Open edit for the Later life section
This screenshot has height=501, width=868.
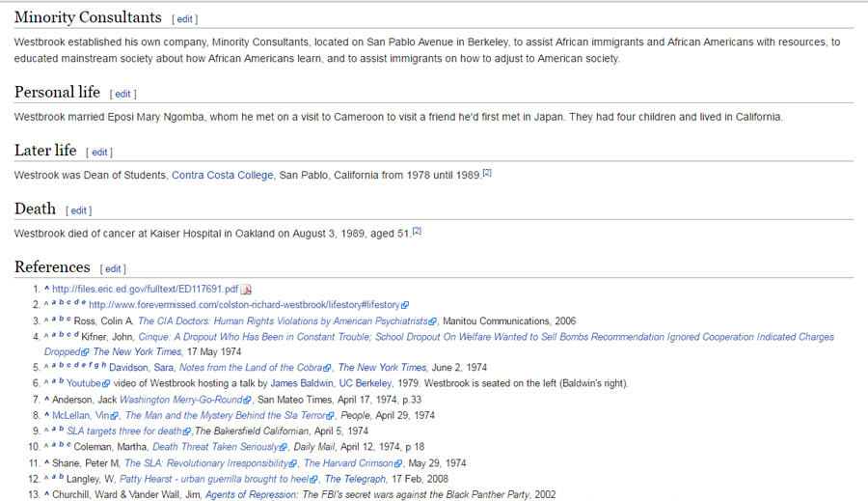pos(99,153)
